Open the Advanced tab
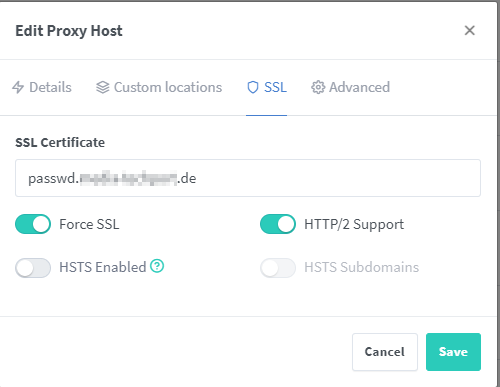500x387 pixels. pyautogui.click(x=350, y=87)
